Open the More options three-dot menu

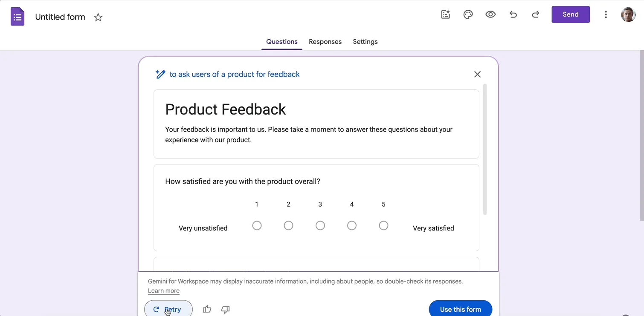[606, 14]
